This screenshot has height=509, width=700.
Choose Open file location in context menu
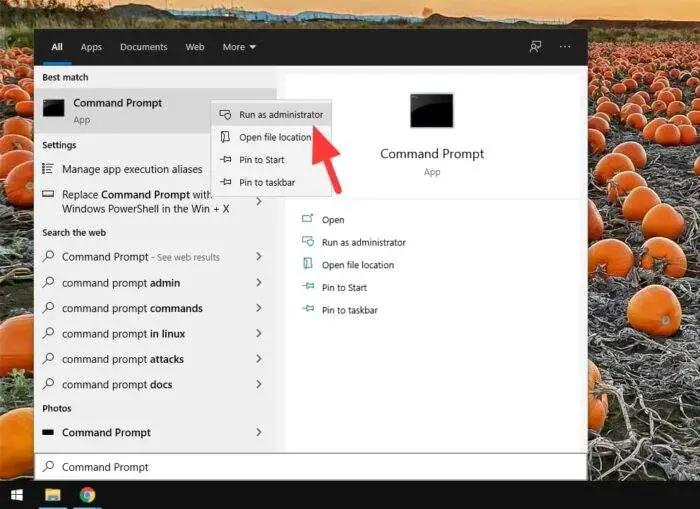(x=271, y=137)
